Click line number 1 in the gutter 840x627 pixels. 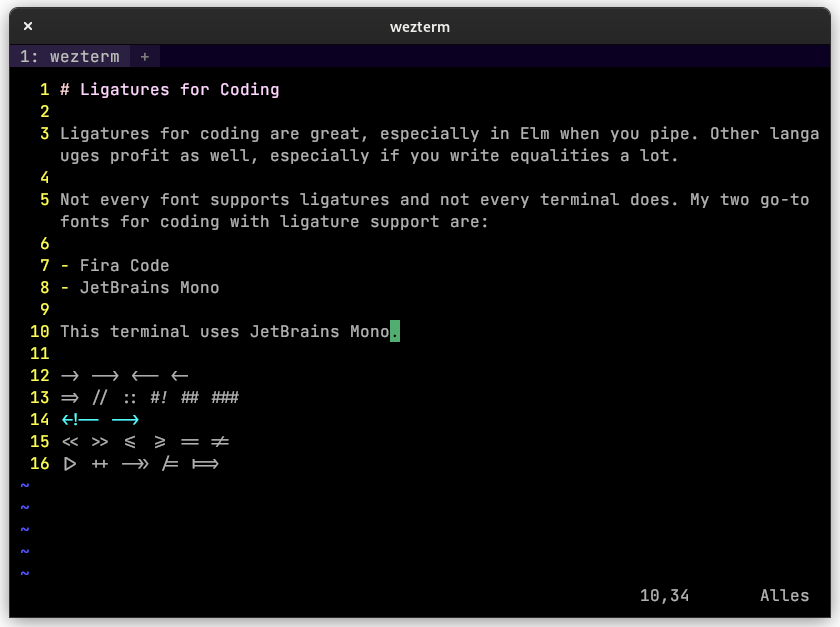coord(44,89)
